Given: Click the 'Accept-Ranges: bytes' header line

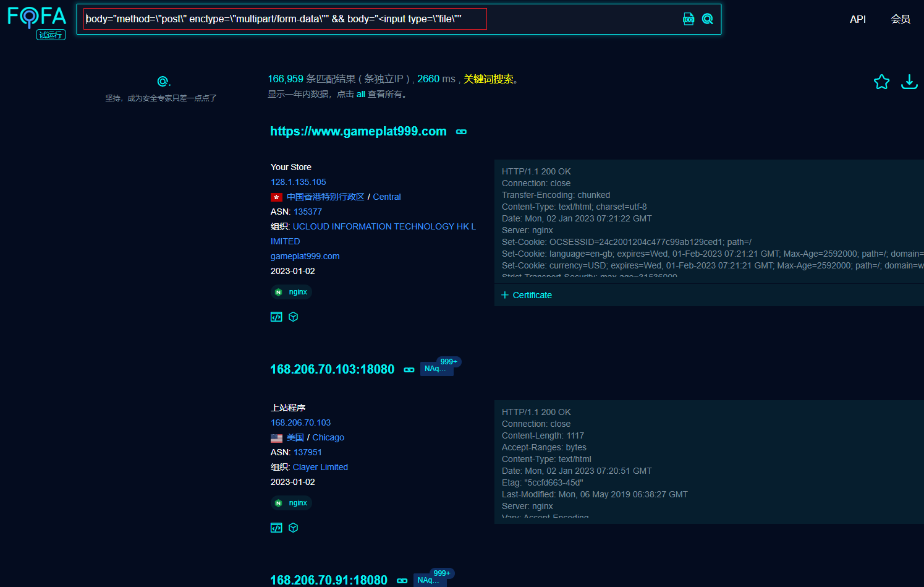Looking at the screenshot, I should [x=545, y=447].
